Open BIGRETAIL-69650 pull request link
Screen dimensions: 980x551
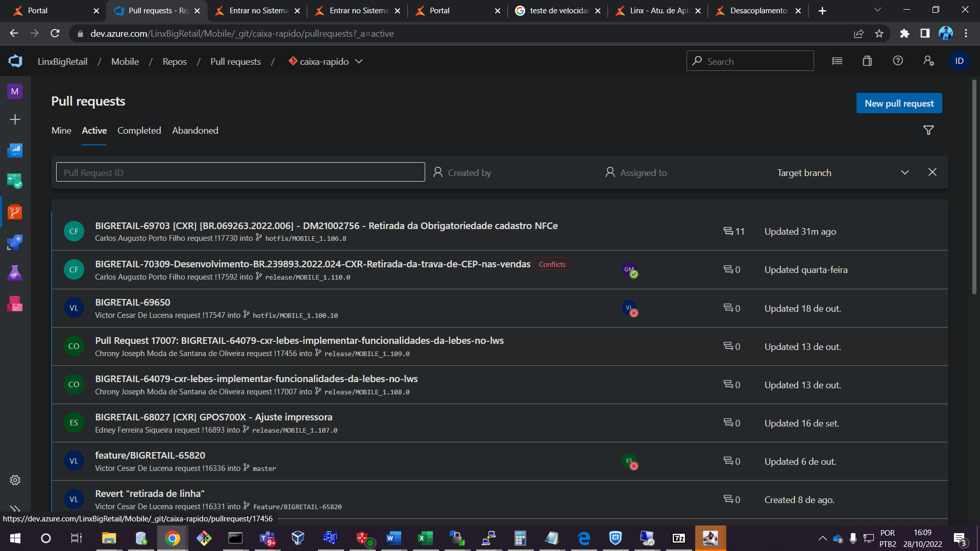[133, 302]
